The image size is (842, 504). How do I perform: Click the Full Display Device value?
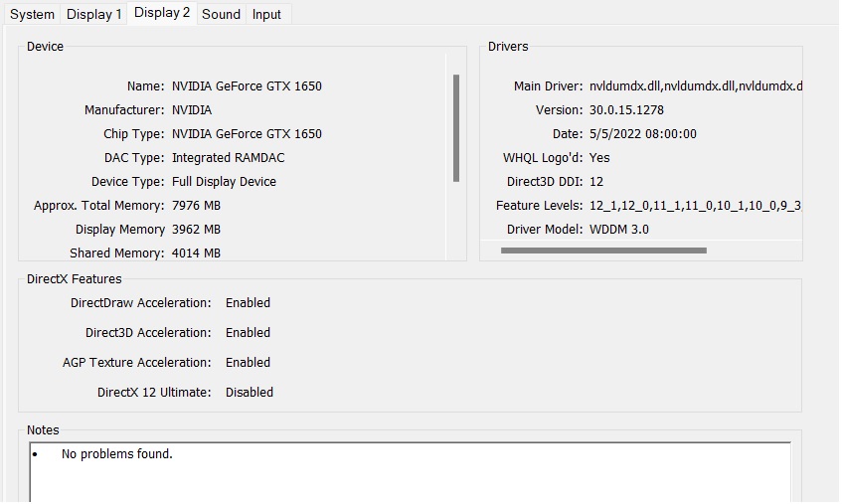click(x=224, y=181)
